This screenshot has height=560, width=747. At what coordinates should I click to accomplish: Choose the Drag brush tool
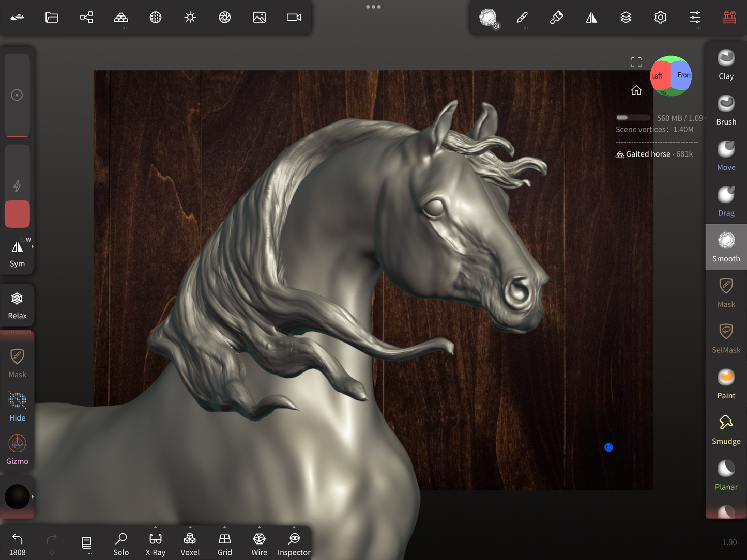coord(726,201)
